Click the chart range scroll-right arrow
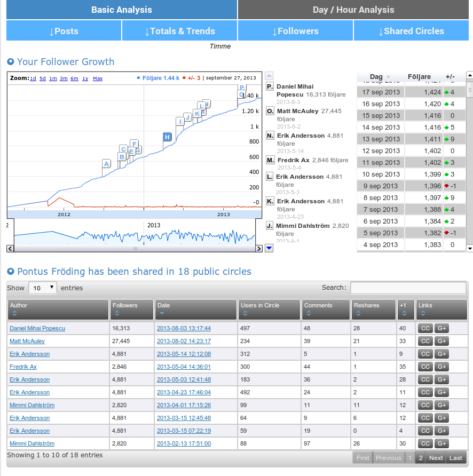473x476 pixels. tap(259, 249)
